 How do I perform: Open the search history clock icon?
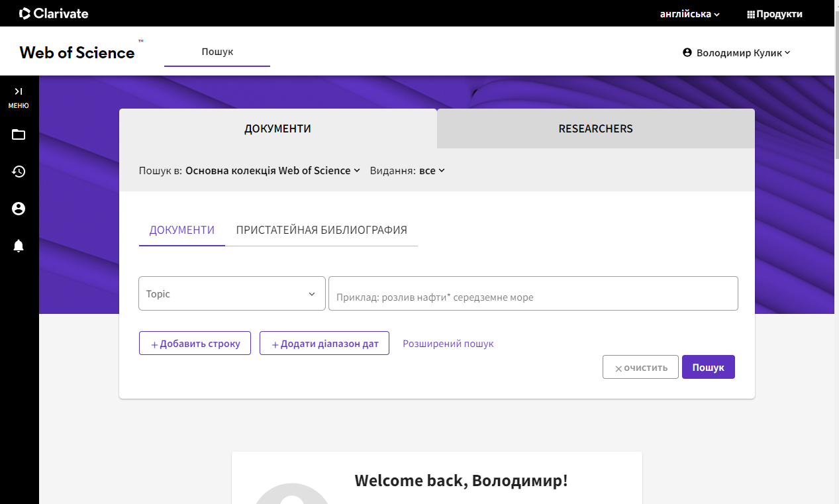click(19, 172)
